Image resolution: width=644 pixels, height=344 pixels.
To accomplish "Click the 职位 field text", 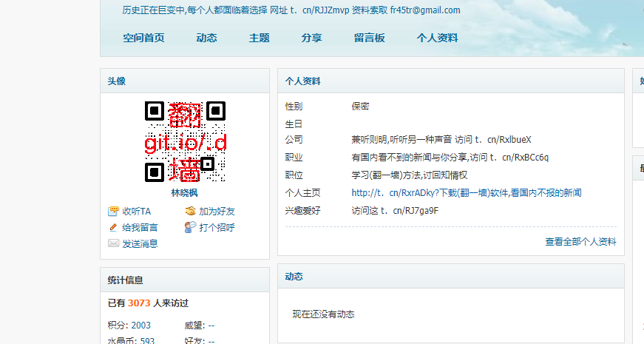I will pyautogui.click(x=409, y=175).
